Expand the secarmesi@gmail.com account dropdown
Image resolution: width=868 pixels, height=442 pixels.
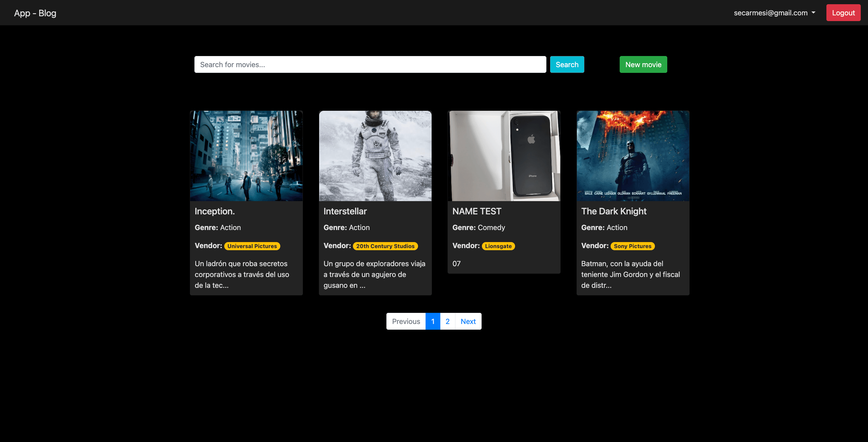(774, 13)
